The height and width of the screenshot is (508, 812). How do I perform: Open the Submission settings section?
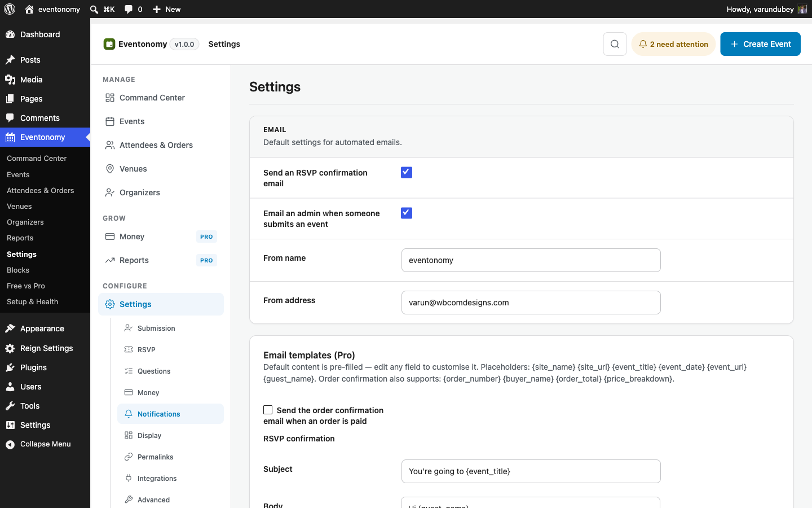pyautogui.click(x=170, y=328)
